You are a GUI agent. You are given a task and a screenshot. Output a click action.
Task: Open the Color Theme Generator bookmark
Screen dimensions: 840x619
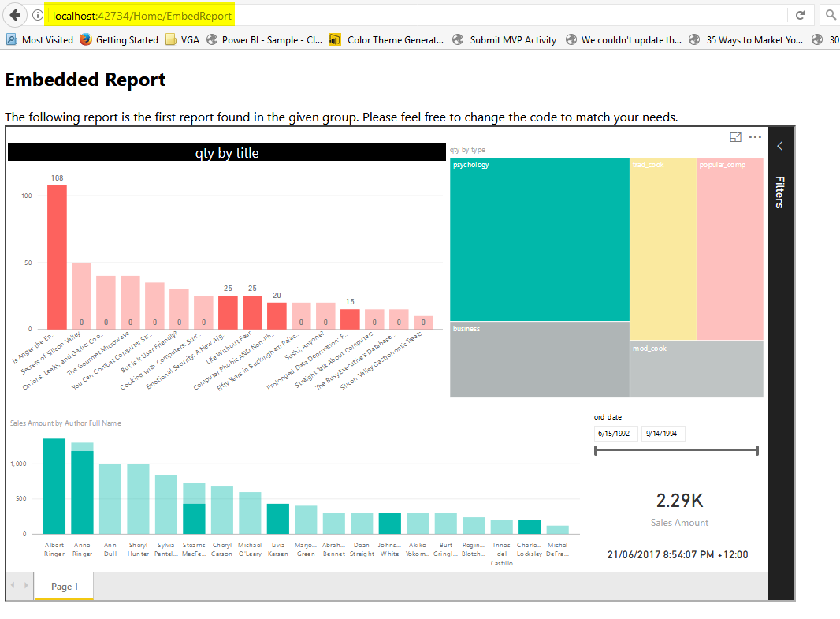[387, 40]
